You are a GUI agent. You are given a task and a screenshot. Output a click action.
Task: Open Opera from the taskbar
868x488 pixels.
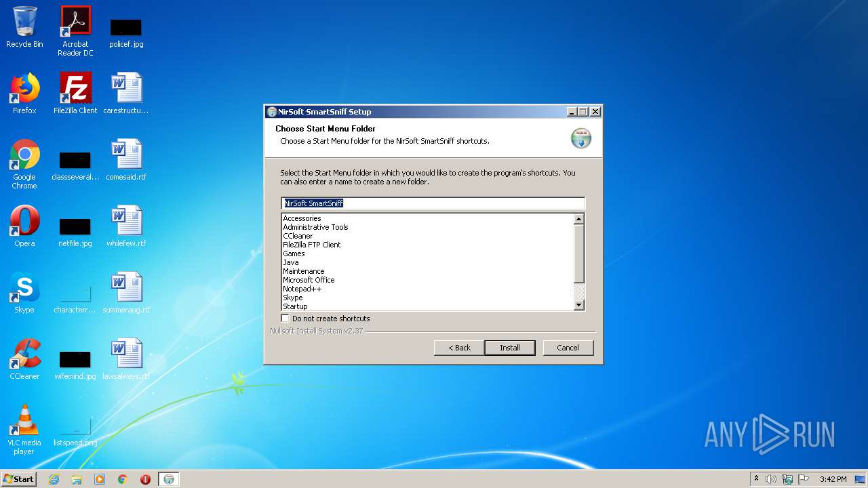[x=145, y=479]
